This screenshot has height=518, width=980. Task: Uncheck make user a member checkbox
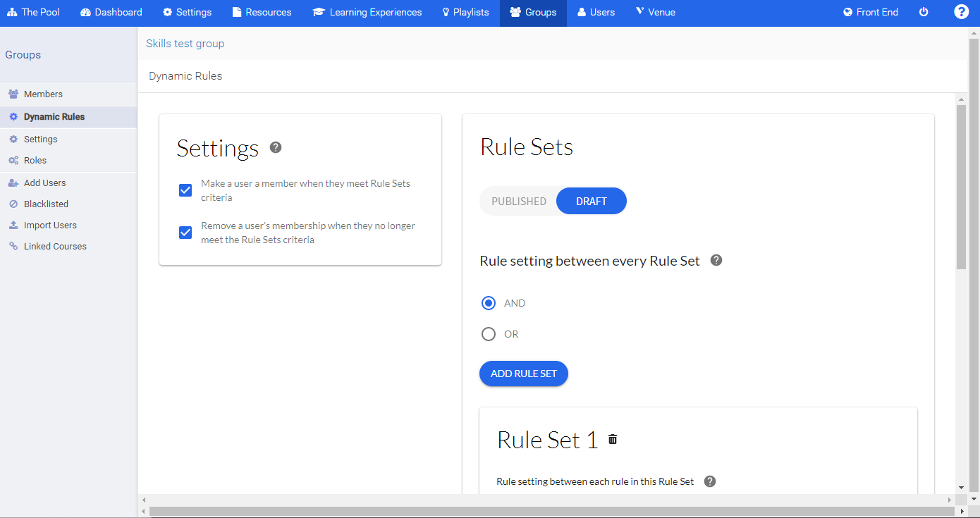click(x=185, y=190)
